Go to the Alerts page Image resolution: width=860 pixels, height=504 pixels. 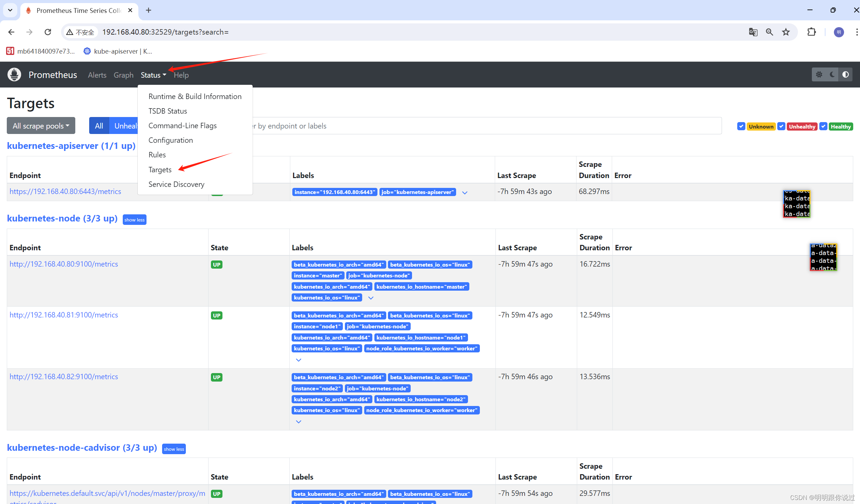[97, 75]
